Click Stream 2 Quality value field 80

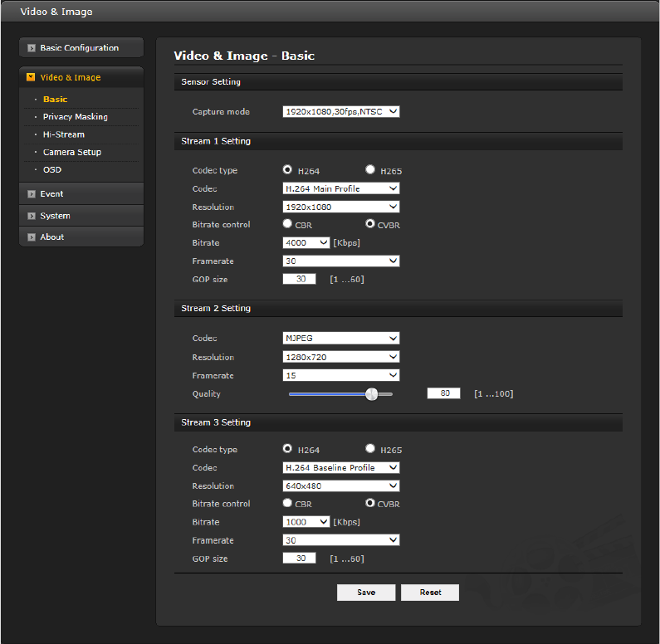coord(443,393)
